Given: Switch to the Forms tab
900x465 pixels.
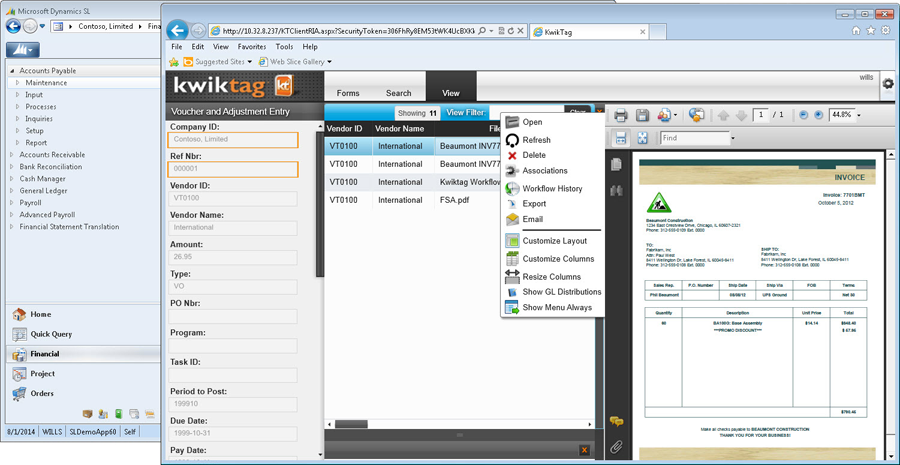Looking at the screenshot, I should [348, 93].
